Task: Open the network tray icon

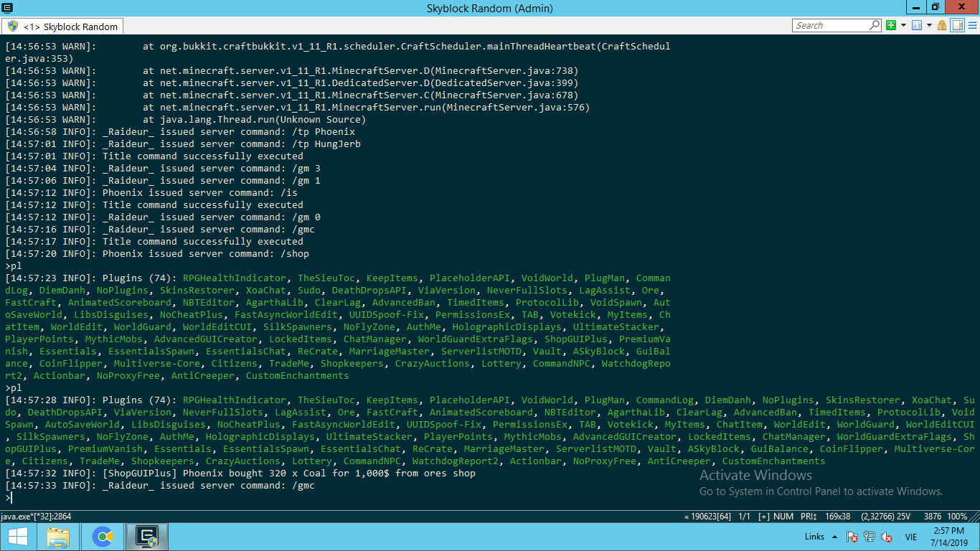Action: click(870, 537)
